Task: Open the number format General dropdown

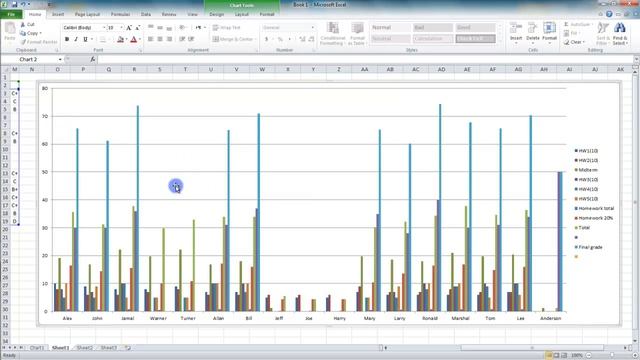Action: tap(313, 28)
